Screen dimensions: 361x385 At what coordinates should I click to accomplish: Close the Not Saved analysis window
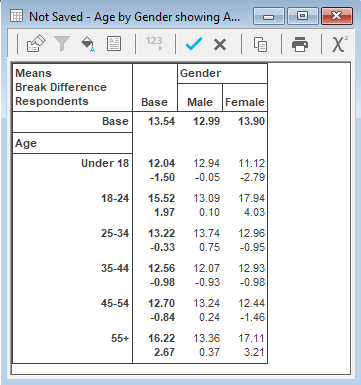pyautogui.click(x=337, y=16)
